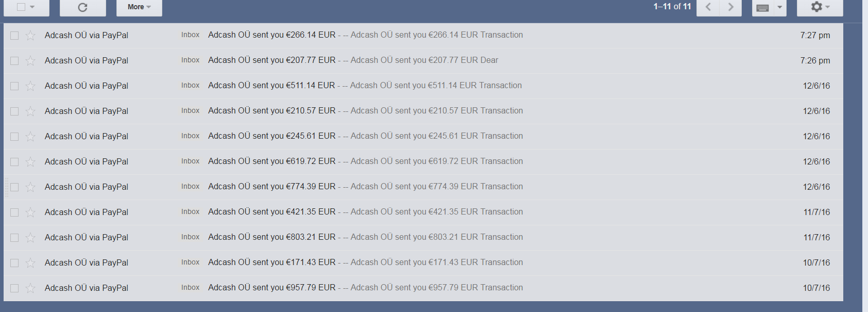
Task: Open the email about €210.57 EUR
Action: point(423,111)
